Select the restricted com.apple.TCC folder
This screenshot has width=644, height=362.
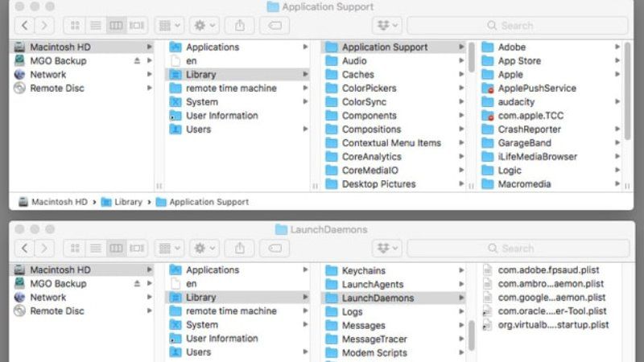pyautogui.click(x=551, y=115)
